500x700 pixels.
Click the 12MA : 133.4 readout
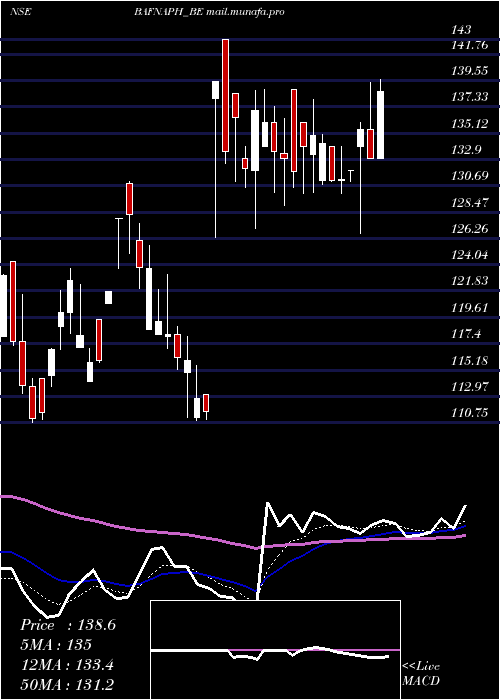(67, 665)
